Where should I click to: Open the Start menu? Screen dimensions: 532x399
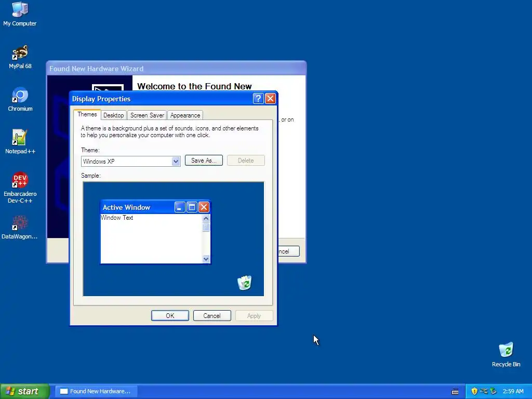[24, 391]
